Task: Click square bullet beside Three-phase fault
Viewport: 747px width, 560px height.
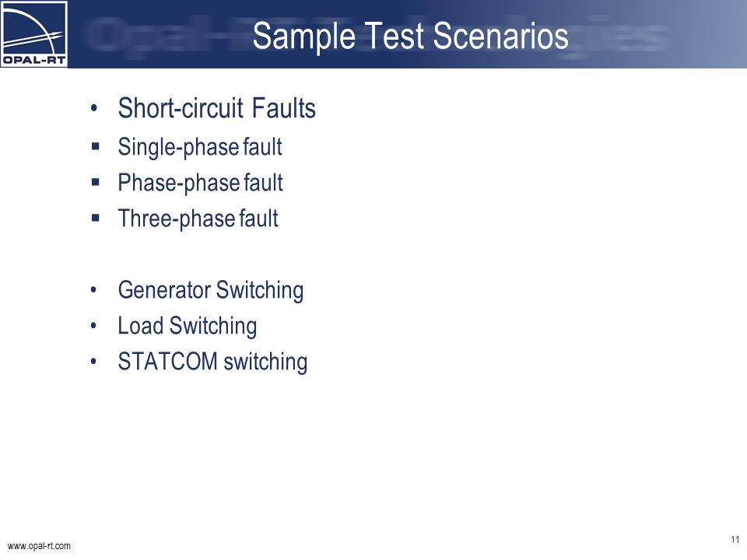Action: coord(96,218)
